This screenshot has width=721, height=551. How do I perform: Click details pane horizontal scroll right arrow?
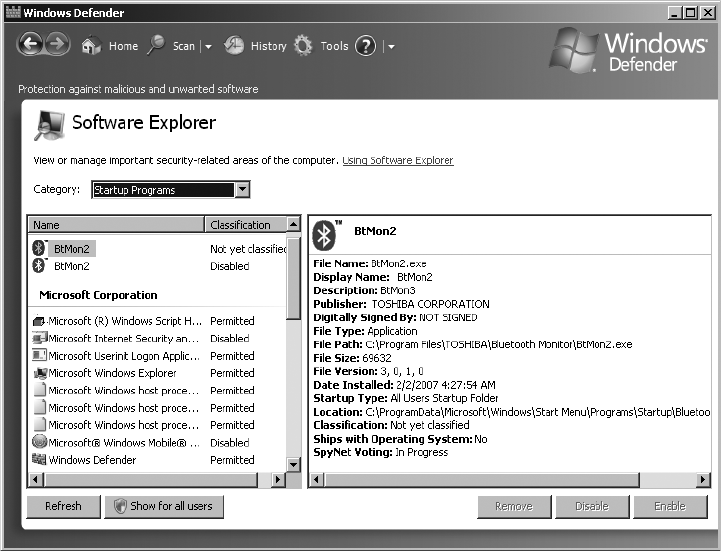[702, 480]
